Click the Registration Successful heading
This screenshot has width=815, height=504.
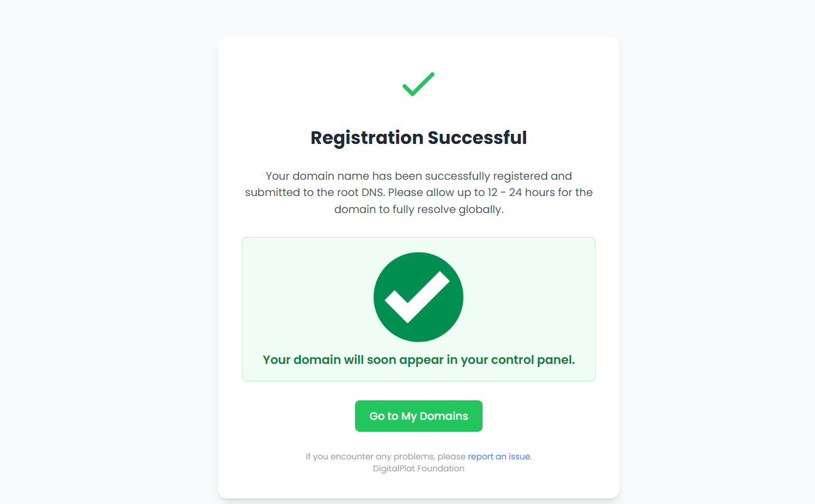point(418,138)
